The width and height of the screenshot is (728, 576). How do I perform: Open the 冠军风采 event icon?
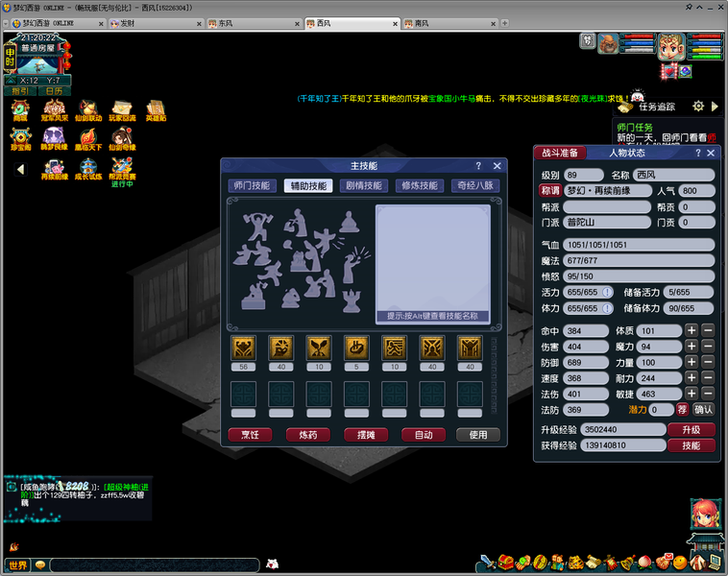click(55, 110)
